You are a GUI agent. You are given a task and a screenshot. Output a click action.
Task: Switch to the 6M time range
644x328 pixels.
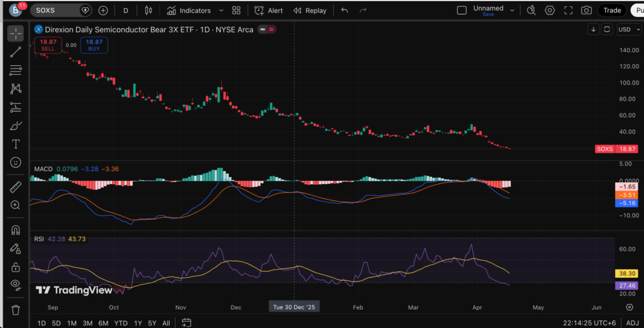click(x=103, y=323)
